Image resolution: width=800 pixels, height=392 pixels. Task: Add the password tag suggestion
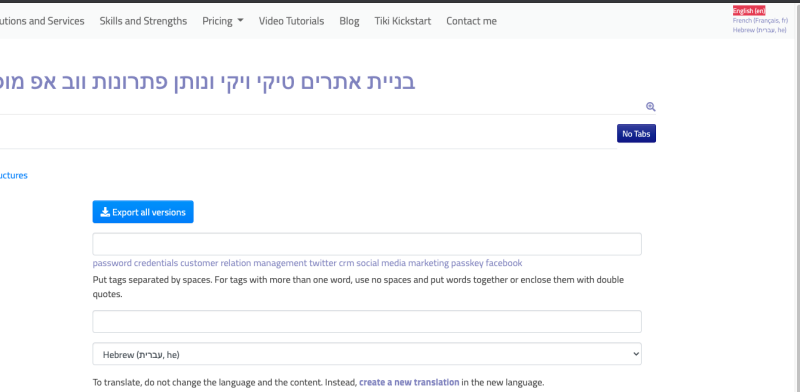(x=112, y=263)
